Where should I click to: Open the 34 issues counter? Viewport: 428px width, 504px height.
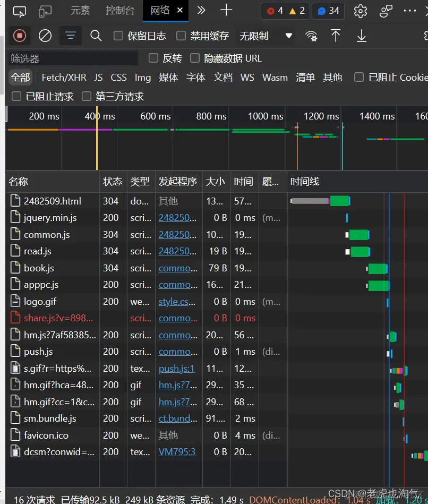pos(328,11)
